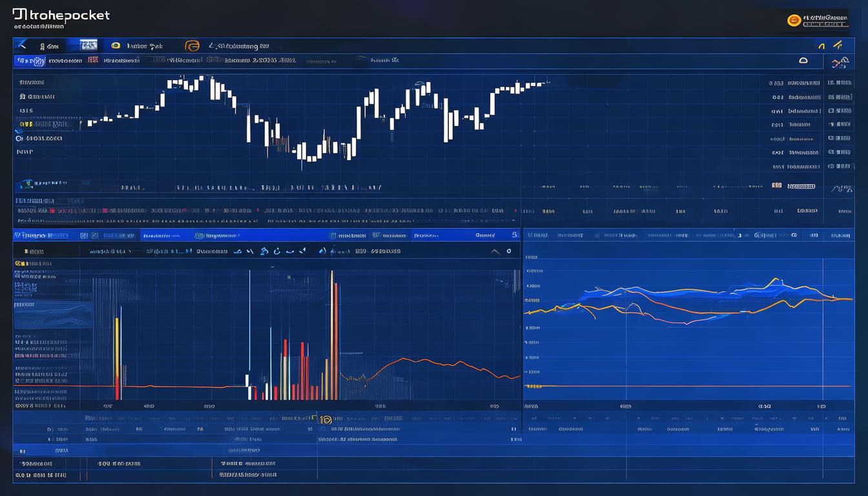Click the tall orange volume bar in histogram

(333, 336)
